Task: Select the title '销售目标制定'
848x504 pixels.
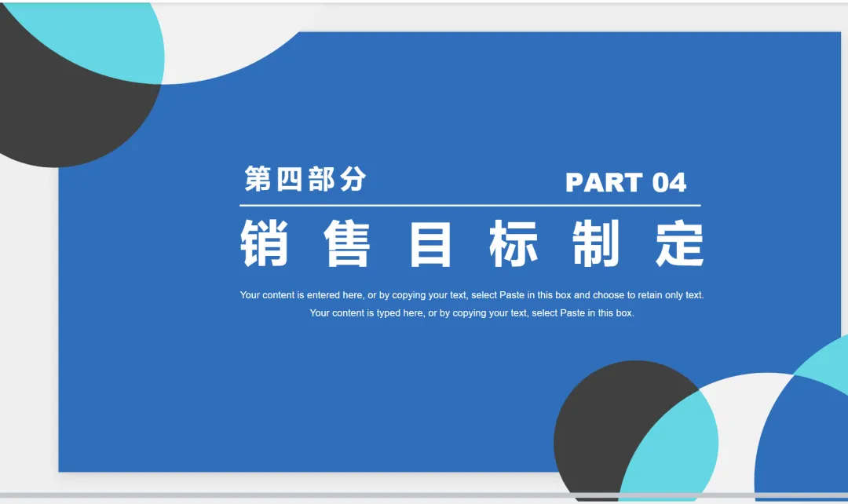Action: coord(472,243)
